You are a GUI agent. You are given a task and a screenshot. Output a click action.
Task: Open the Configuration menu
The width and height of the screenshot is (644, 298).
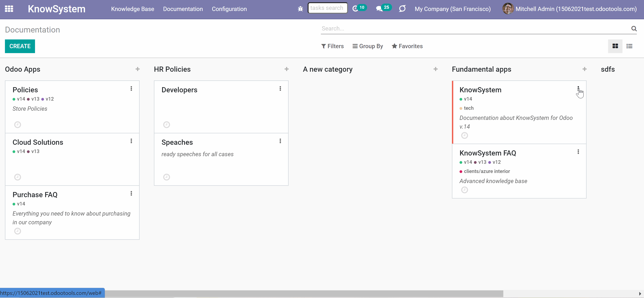coord(229,9)
